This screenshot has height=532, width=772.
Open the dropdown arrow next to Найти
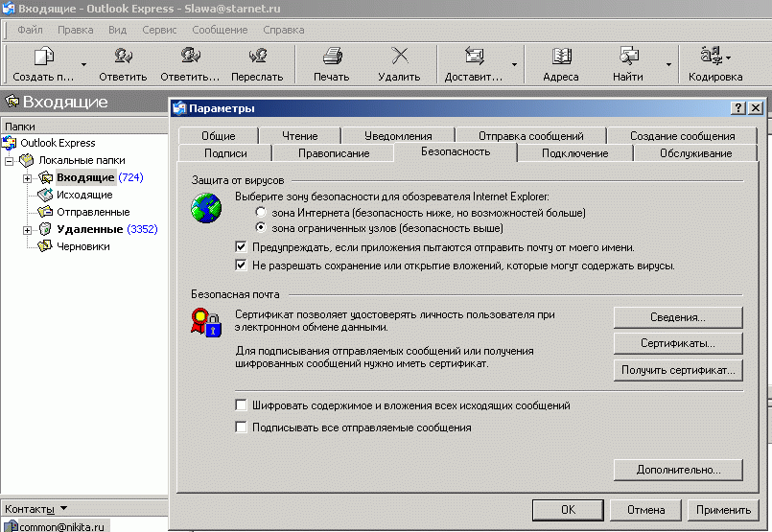coord(668,64)
